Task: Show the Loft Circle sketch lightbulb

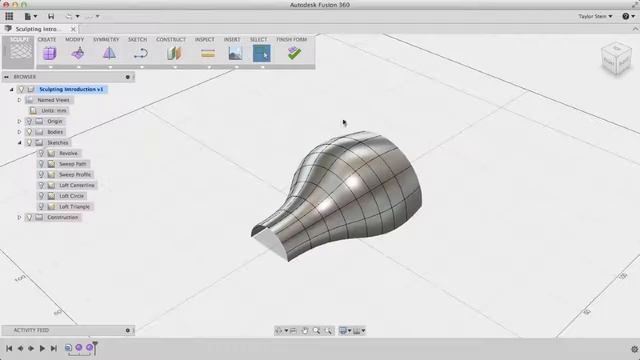Action: [x=41, y=196]
